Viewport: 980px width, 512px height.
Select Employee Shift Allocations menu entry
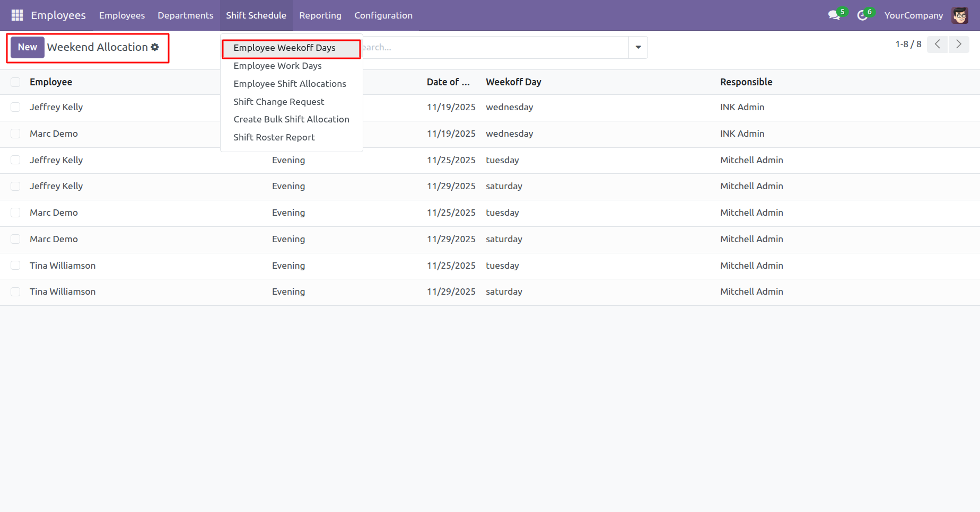pos(291,84)
